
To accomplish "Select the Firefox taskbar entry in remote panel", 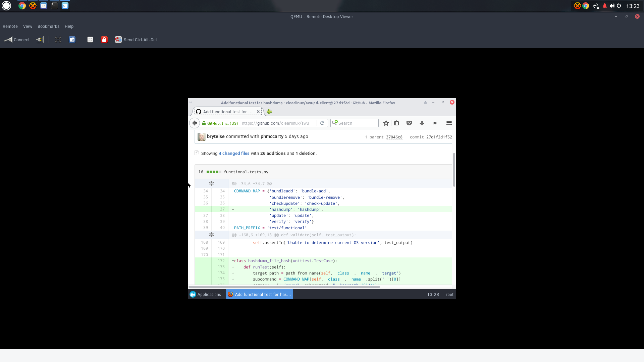I will point(260,294).
